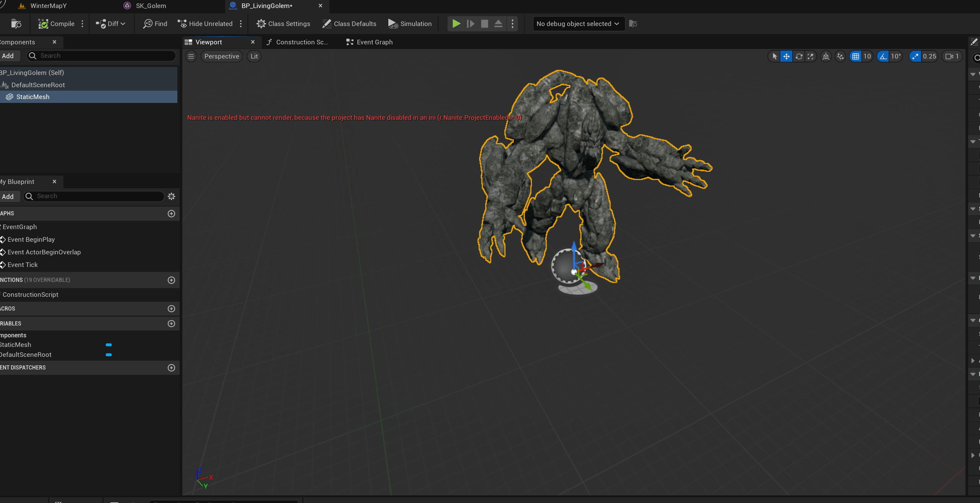Open the camera speed setting
Image resolution: width=980 pixels, height=503 pixels.
pyautogui.click(x=952, y=57)
